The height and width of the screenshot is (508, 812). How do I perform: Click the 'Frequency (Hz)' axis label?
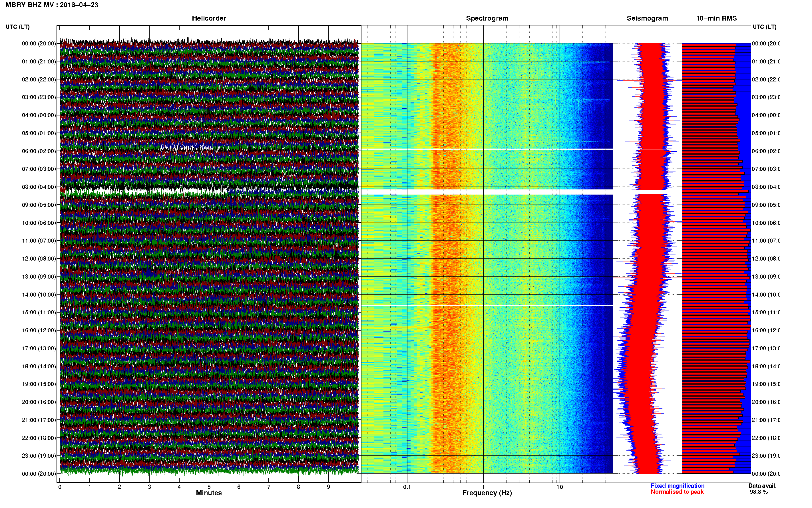pyautogui.click(x=487, y=493)
